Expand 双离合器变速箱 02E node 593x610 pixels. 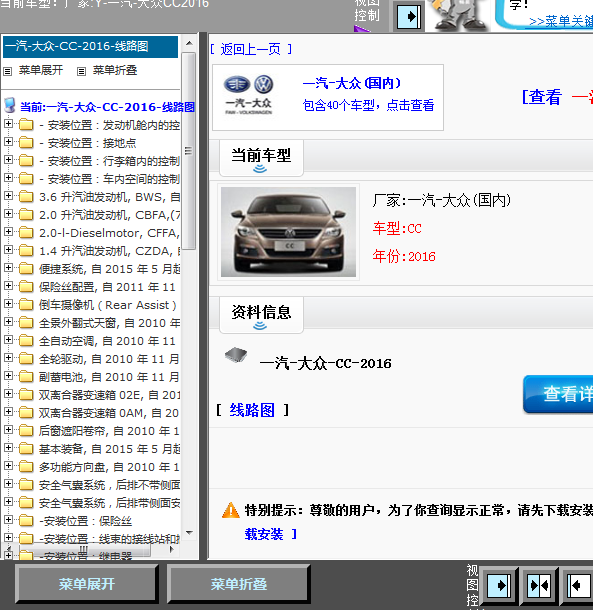click(8, 393)
